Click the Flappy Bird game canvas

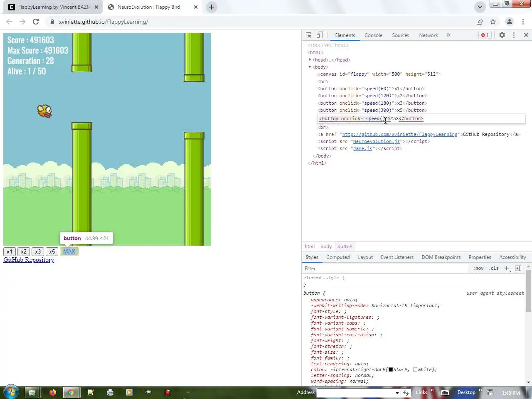tap(107, 139)
